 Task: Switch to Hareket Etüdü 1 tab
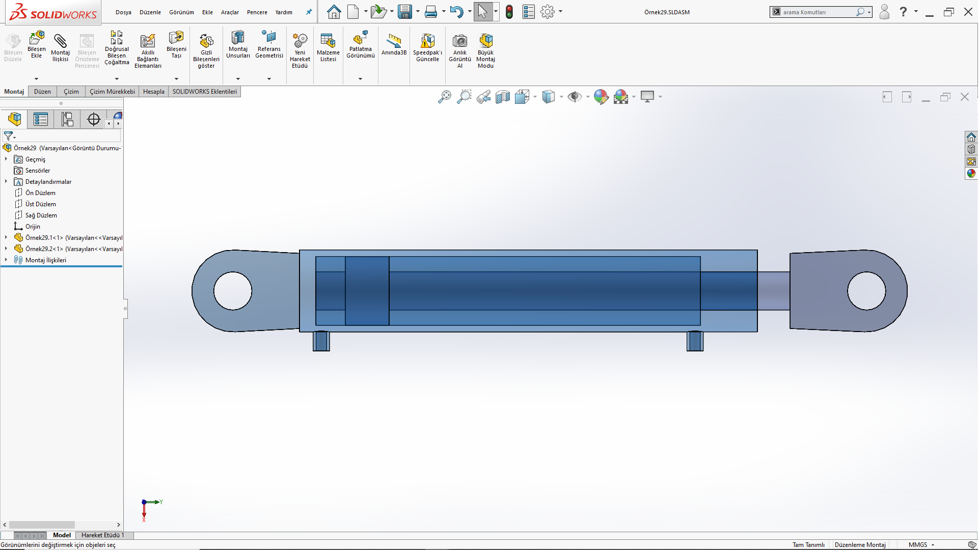102,535
